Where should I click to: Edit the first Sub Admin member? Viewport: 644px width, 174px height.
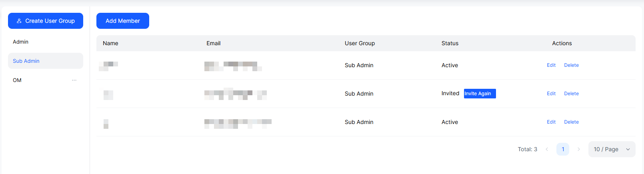pyautogui.click(x=551, y=65)
